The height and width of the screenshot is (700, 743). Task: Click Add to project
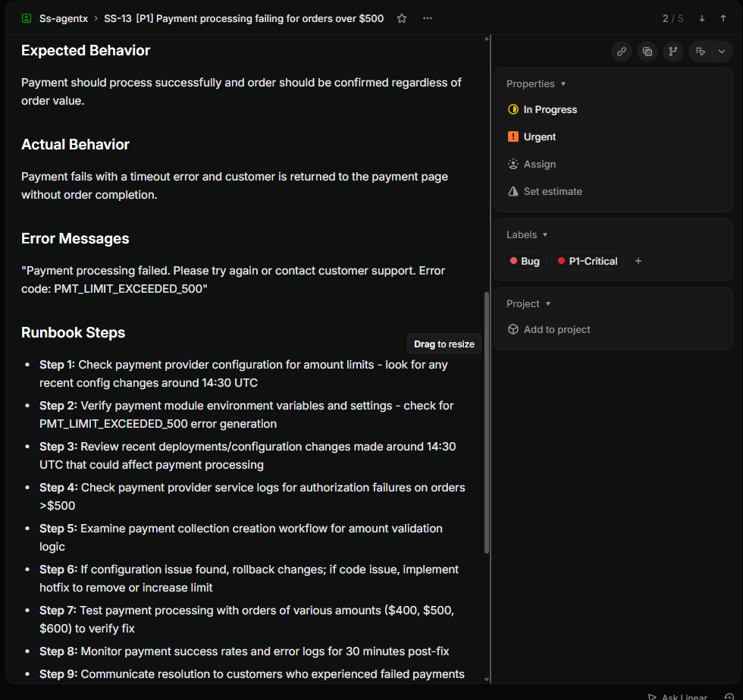pyautogui.click(x=556, y=330)
